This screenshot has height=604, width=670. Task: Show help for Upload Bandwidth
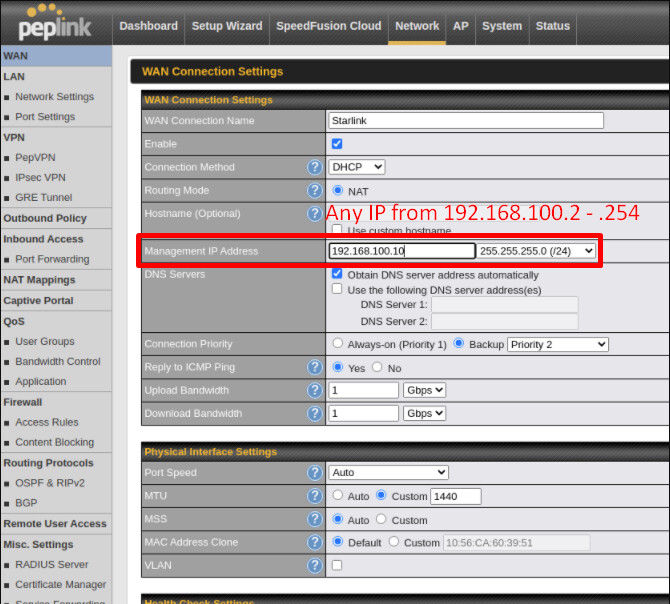coord(315,390)
